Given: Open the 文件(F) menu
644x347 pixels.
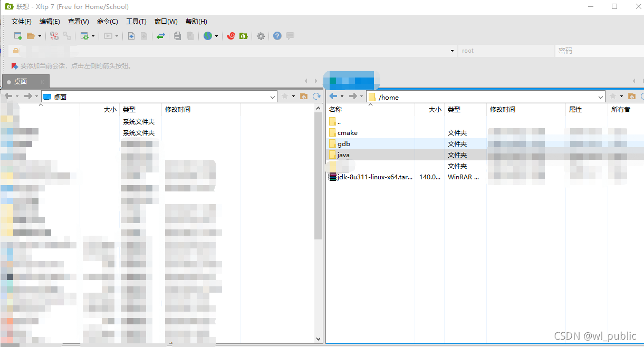Looking at the screenshot, I should (x=22, y=22).
